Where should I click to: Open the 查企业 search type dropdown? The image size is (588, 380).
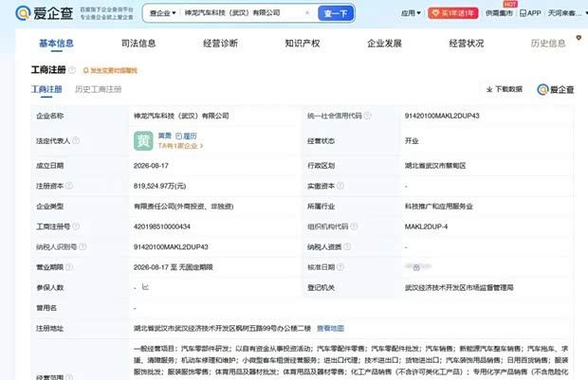tap(162, 13)
